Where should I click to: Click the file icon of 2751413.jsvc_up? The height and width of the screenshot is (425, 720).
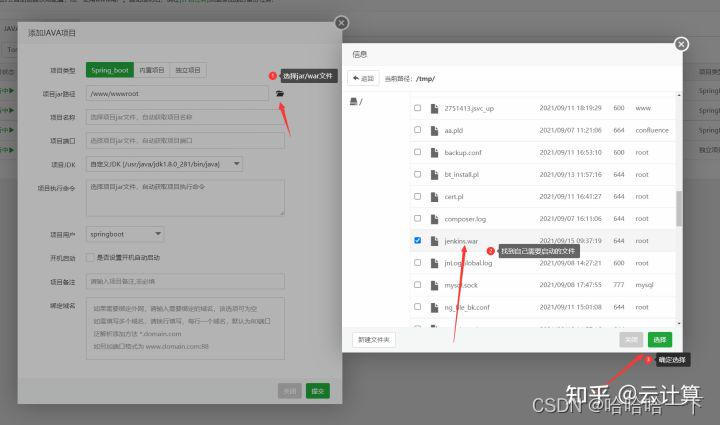coord(434,108)
